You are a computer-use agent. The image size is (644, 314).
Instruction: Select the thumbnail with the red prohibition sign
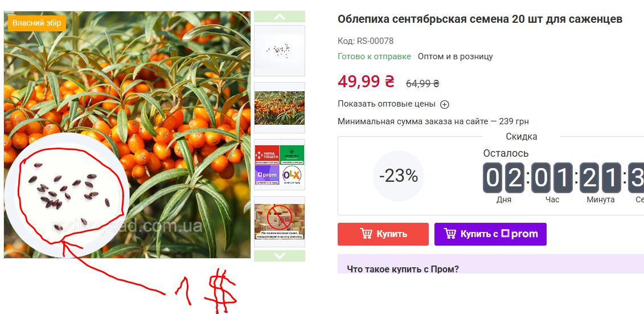tap(279, 222)
